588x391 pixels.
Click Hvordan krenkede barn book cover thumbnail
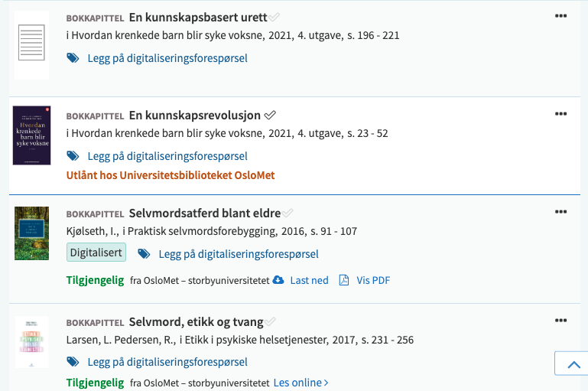point(31,135)
